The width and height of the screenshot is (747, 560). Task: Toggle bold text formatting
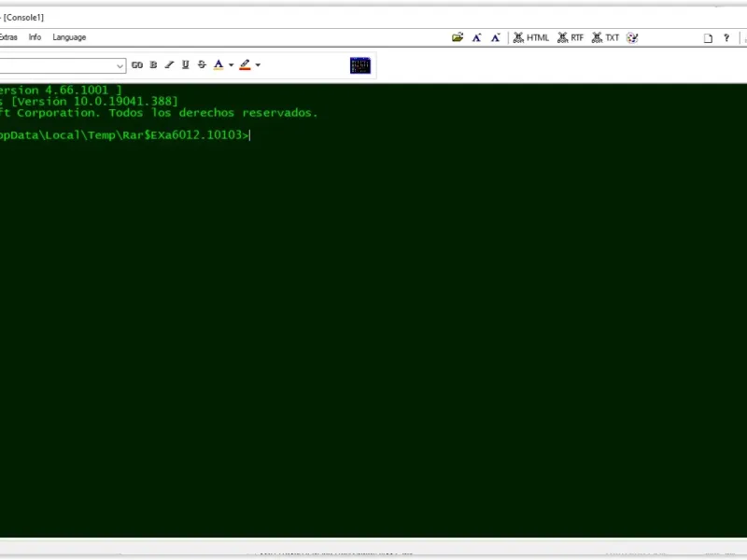pyautogui.click(x=153, y=64)
